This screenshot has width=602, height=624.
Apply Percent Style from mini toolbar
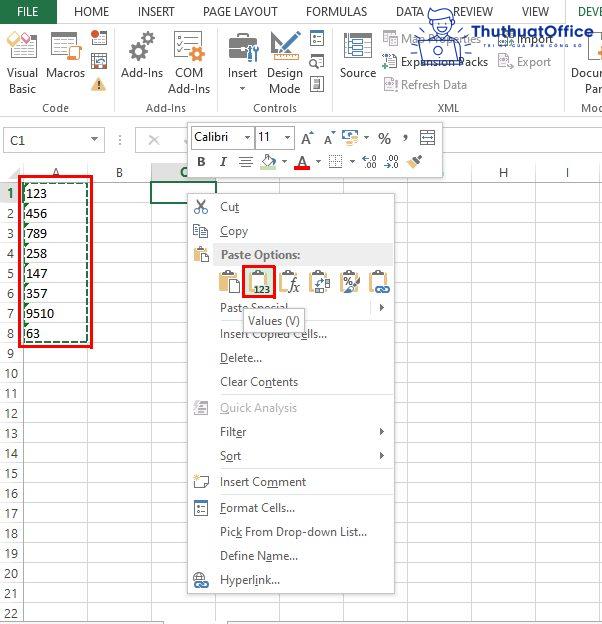[x=384, y=138]
